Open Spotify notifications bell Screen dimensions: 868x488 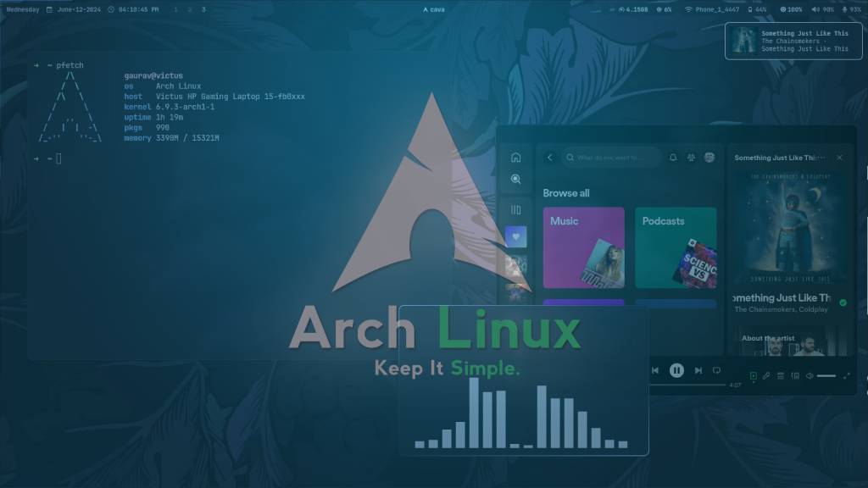pos(672,158)
